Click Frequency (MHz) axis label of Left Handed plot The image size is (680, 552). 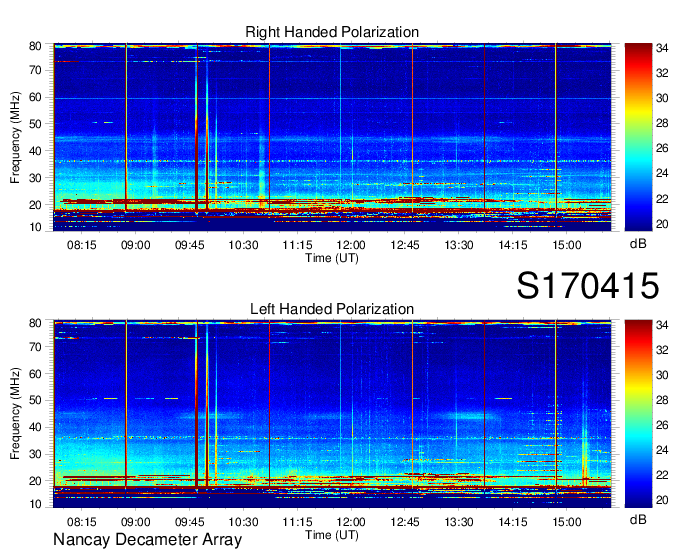coord(15,414)
